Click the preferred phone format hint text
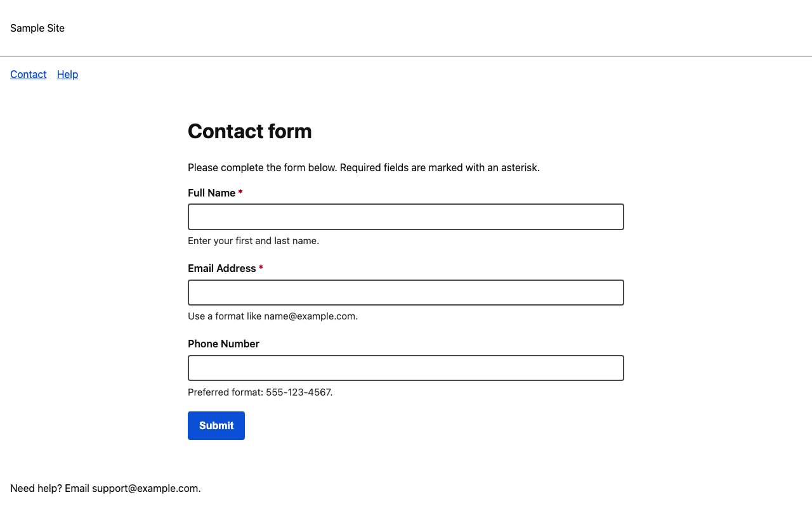This screenshot has width=812, height=516. 260,392
